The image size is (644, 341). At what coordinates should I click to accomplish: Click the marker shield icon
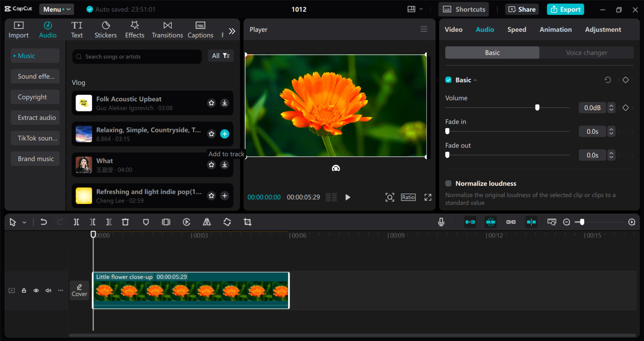(x=146, y=222)
